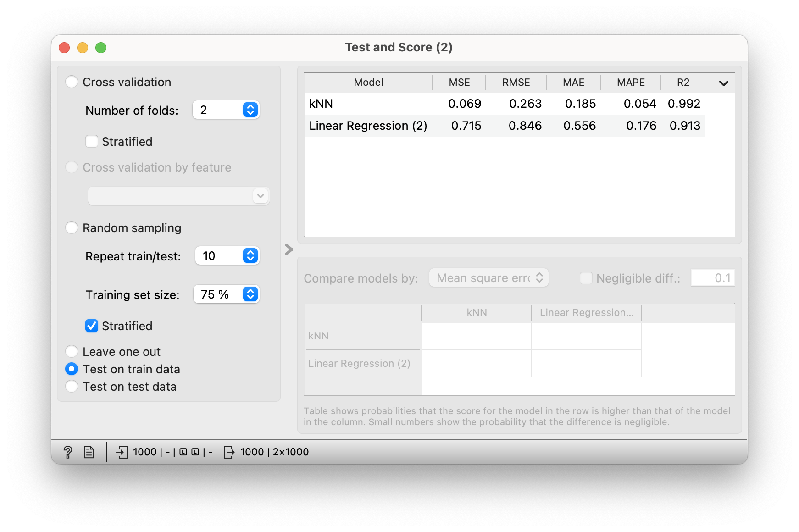799x532 pixels.
Task: Click Linear Regression RMSE value 0.846
Action: 525,126
